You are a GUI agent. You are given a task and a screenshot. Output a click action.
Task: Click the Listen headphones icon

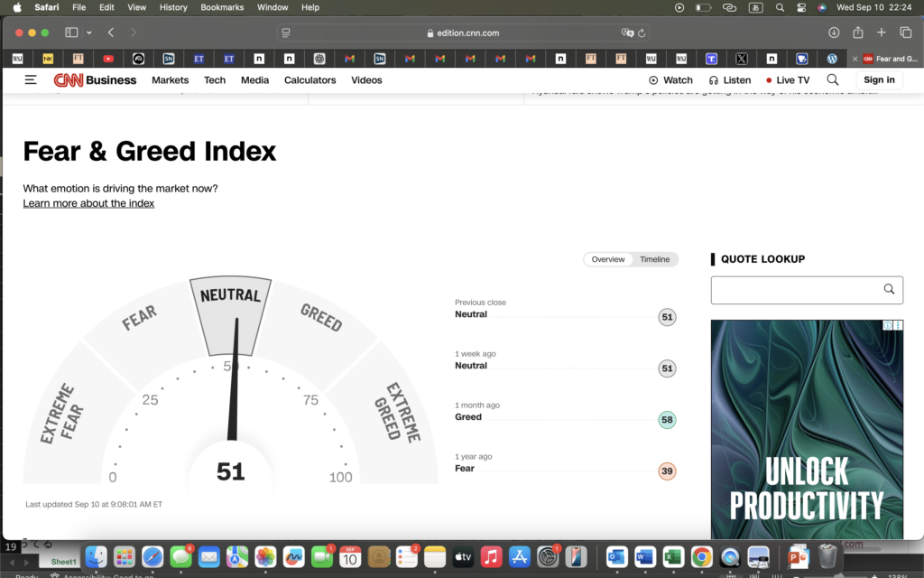click(x=714, y=80)
